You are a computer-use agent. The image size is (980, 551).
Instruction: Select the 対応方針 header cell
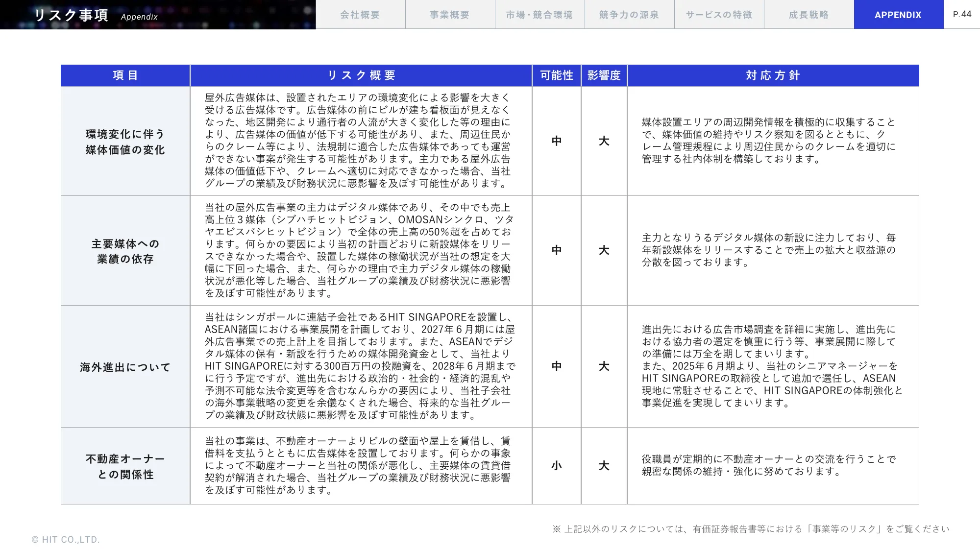tap(772, 75)
